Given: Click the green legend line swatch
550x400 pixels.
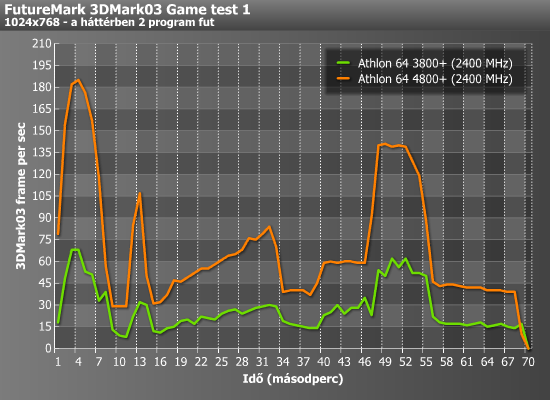Looking at the screenshot, I should tap(343, 63).
